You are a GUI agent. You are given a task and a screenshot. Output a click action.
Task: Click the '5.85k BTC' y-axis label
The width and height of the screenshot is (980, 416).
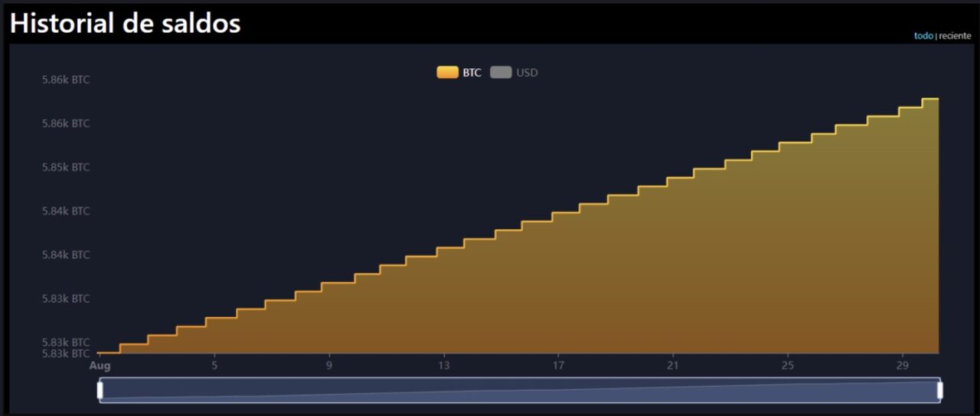(66, 167)
